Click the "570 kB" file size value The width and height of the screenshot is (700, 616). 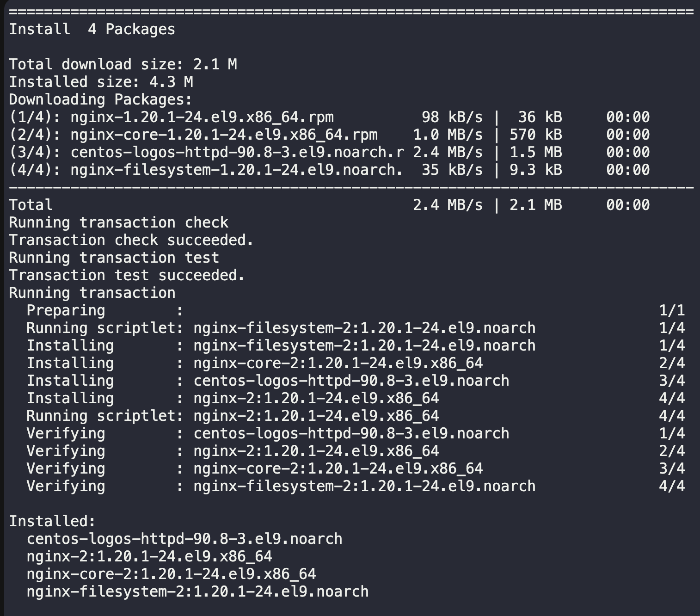[535, 135]
